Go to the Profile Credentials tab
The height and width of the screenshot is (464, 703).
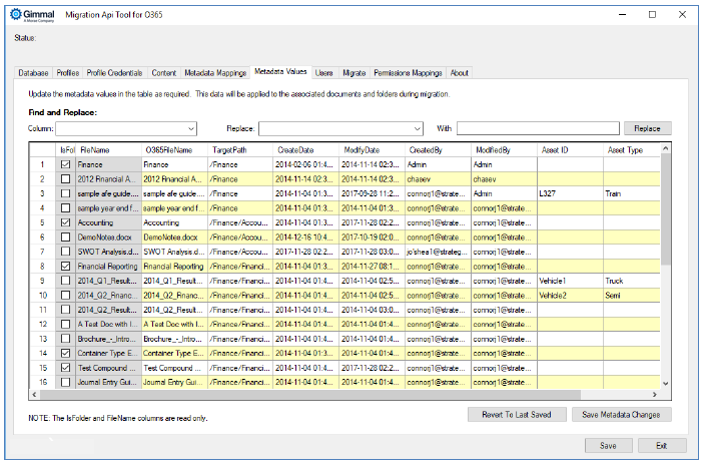(115, 73)
